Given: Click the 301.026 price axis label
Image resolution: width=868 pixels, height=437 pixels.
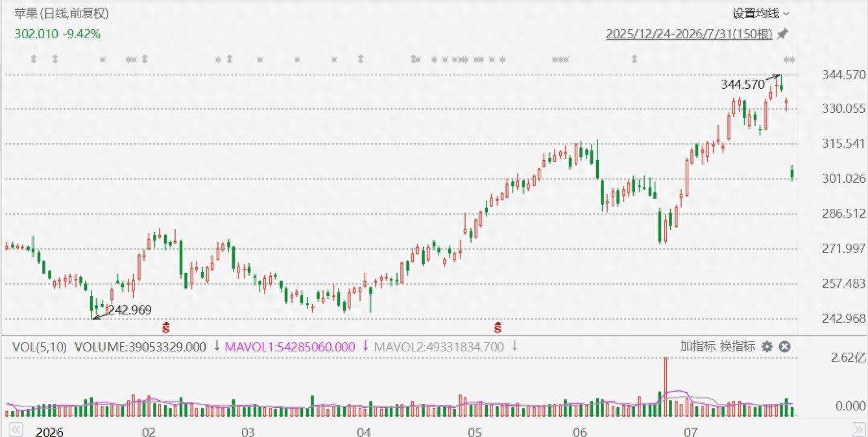Looking at the screenshot, I should coord(843,178).
